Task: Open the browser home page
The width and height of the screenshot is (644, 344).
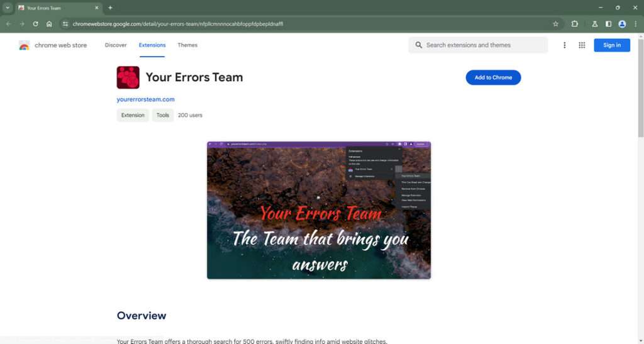Action: point(49,24)
